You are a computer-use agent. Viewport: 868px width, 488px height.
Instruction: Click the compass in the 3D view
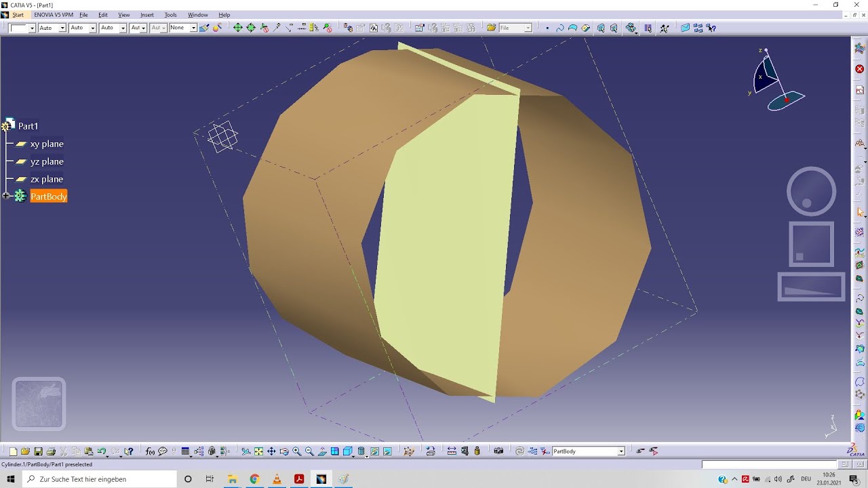pos(776,80)
